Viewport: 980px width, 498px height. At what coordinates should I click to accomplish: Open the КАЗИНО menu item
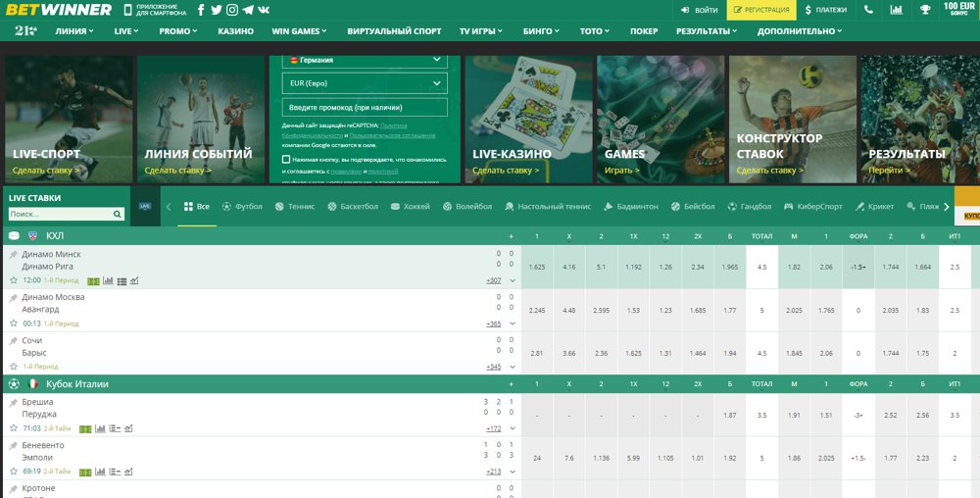[x=235, y=31]
